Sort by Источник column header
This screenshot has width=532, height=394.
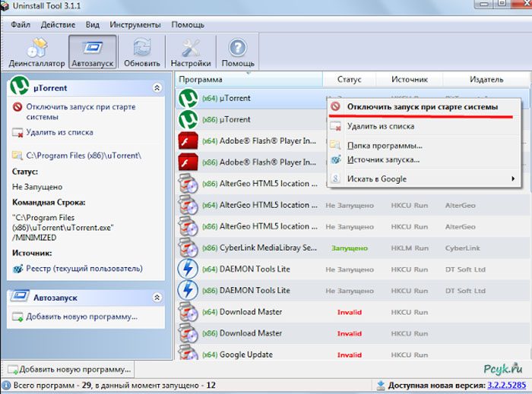click(410, 80)
